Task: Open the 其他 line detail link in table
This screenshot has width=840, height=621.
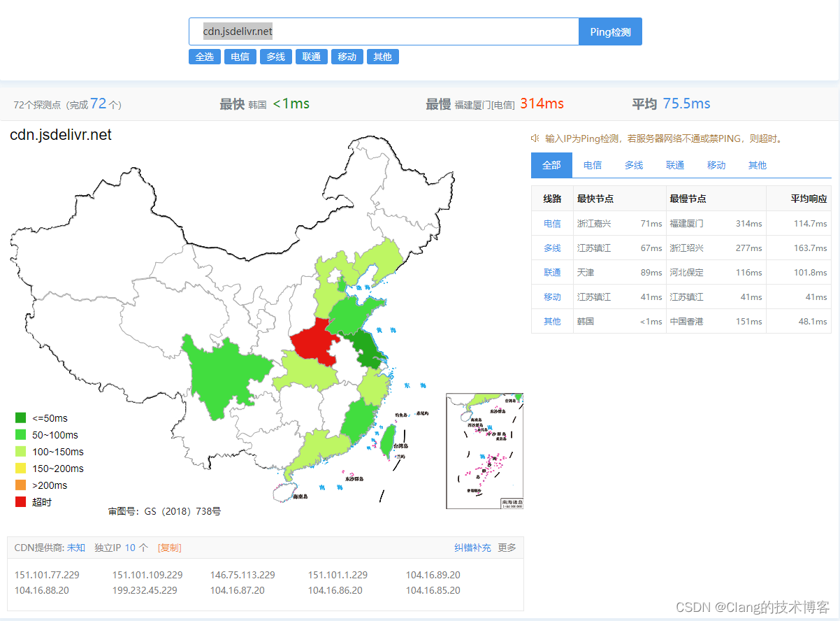Action: 552,321
